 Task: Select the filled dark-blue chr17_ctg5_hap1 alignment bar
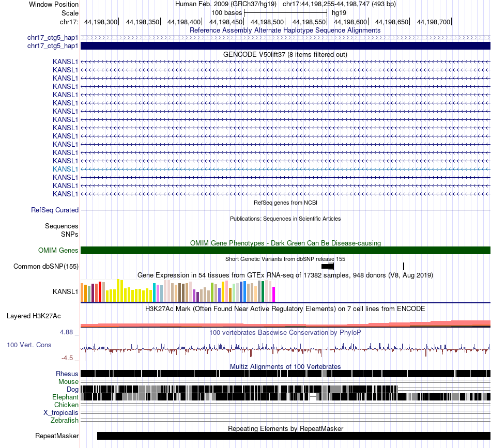[x=285, y=45]
